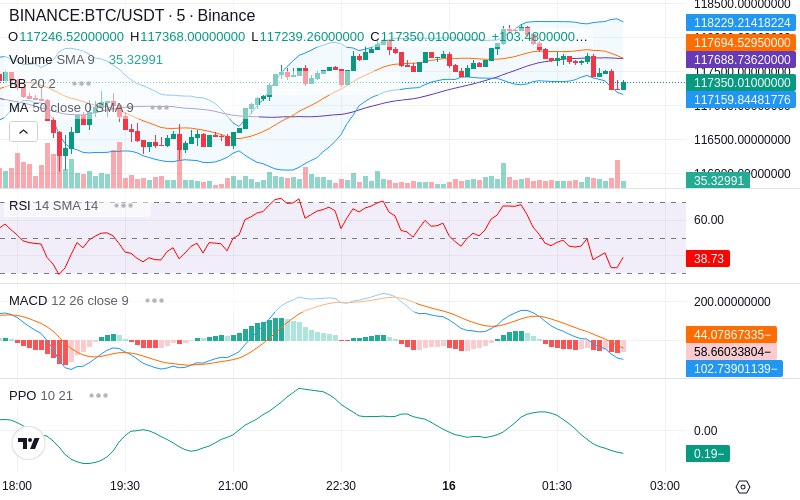The height and width of the screenshot is (500, 800).
Task: Click the volume 35.32991 scale label
Action: pyautogui.click(x=718, y=180)
